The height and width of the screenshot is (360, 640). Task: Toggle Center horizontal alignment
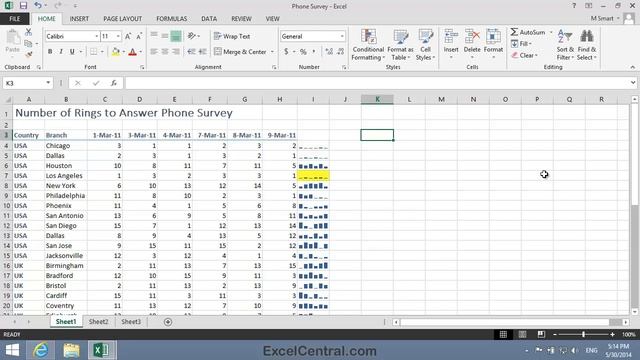[164, 52]
